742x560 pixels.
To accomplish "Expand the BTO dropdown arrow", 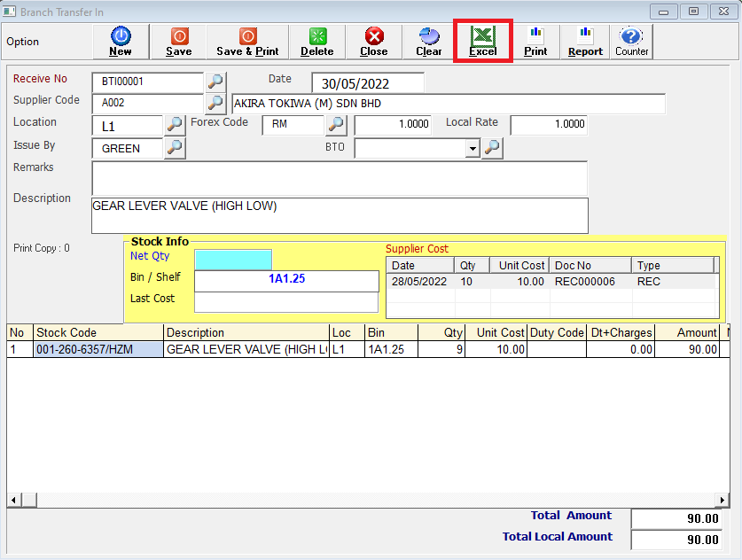I will (x=473, y=149).
